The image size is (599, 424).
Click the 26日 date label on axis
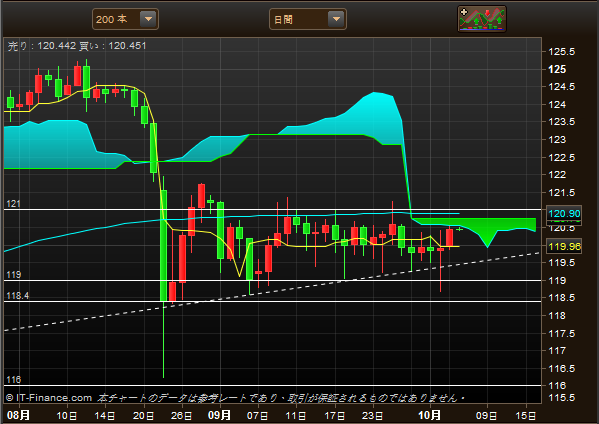(x=181, y=416)
